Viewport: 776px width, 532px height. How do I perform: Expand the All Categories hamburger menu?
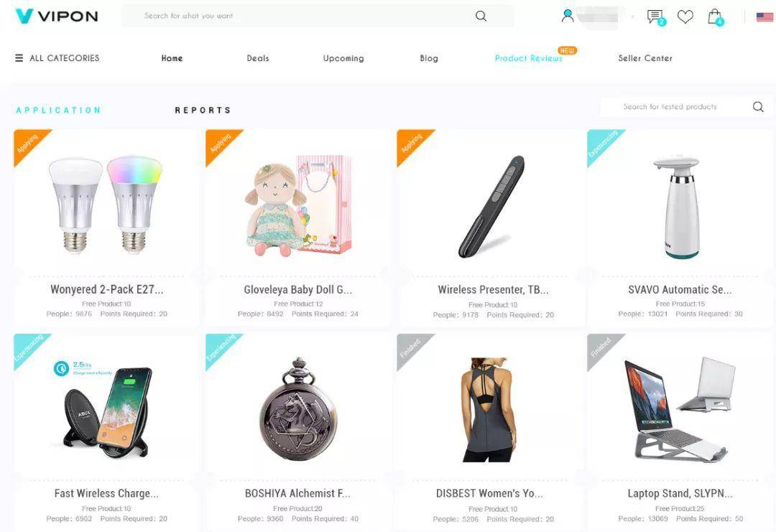[x=19, y=58]
